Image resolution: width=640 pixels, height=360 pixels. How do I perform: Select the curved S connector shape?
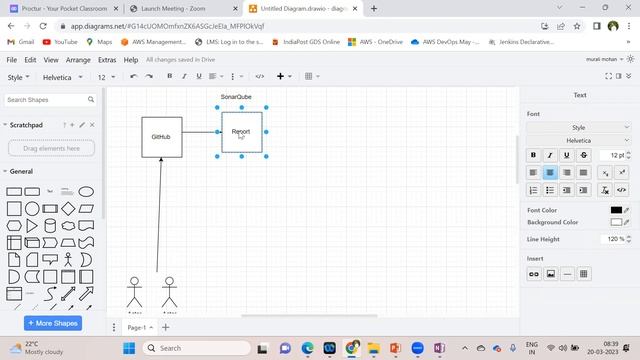click(x=50, y=293)
